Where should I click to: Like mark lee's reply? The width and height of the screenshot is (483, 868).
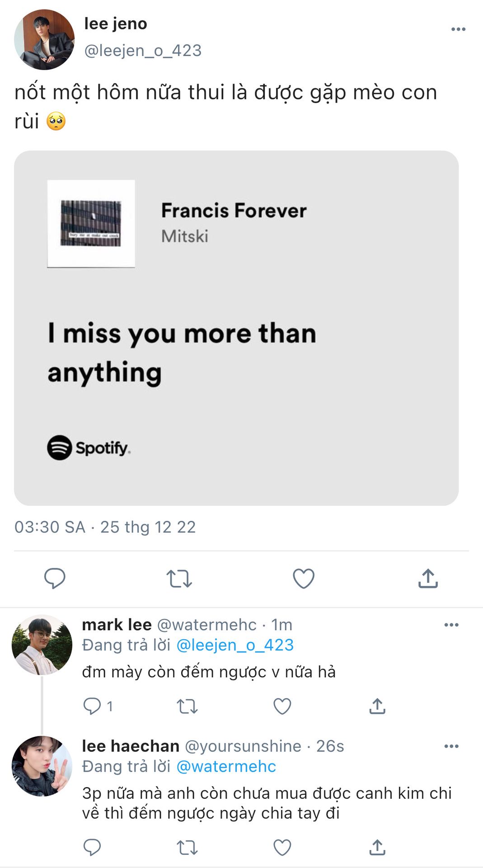pyautogui.click(x=282, y=706)
